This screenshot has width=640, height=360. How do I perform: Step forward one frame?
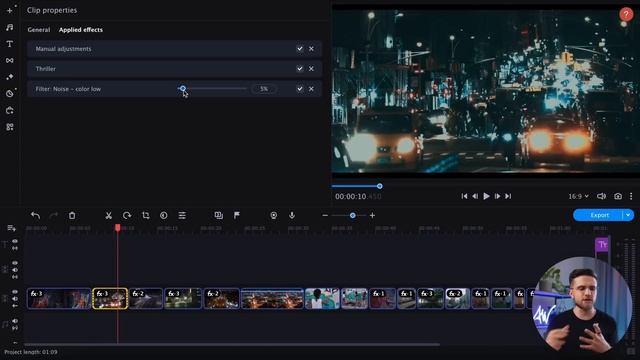497,196
